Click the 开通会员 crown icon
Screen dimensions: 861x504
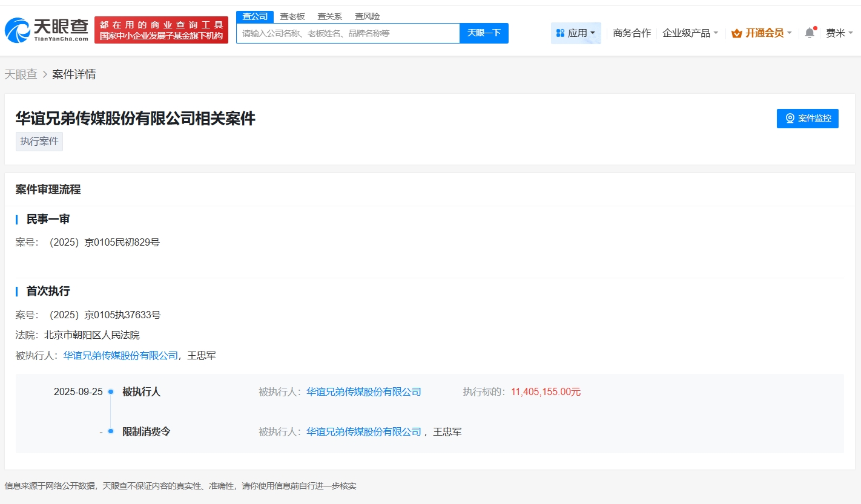point(737,33)
